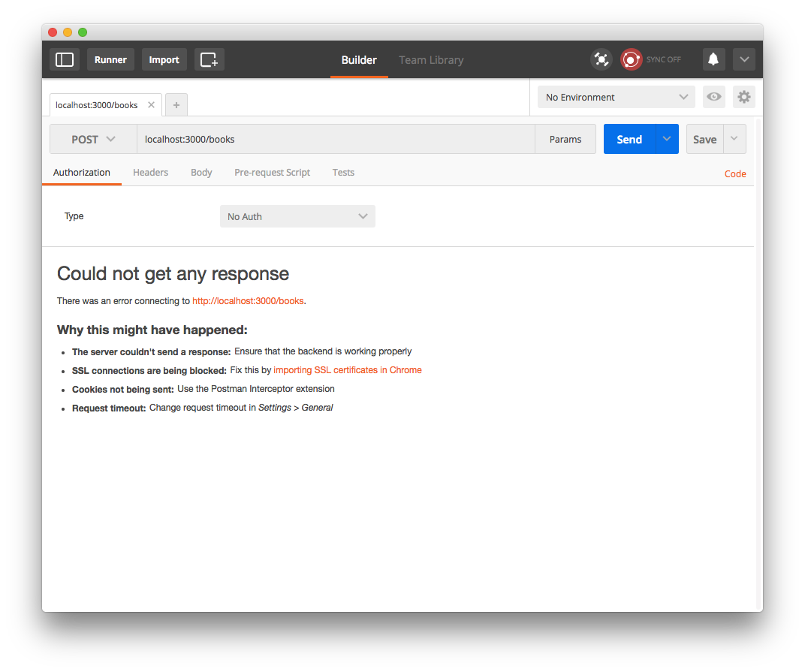Add a new request tab with plus
The width and height of the screenshot is (805, 672).
[x=176, y=105]
